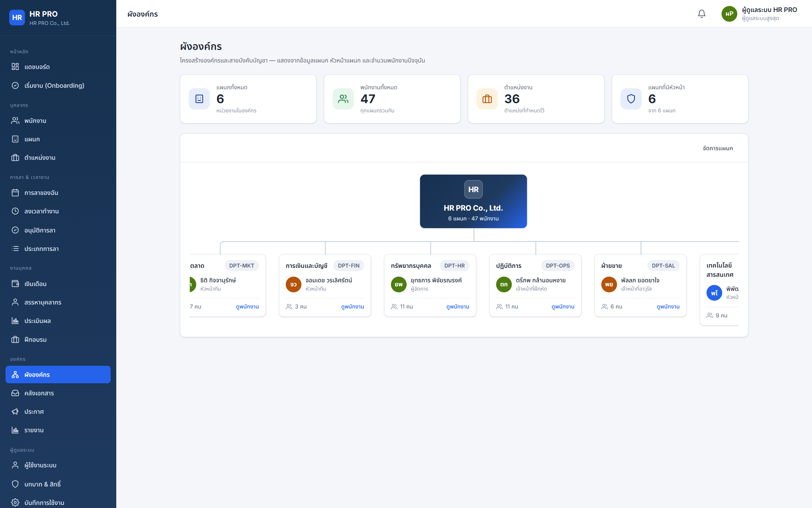Screen dimensions: 812x508
Task: Click the megaphone icon beside ประกาศ
Action: coord(15,412)
